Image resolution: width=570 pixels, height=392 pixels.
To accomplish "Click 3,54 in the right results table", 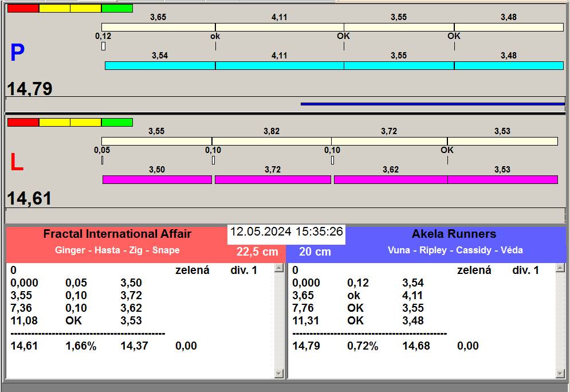I will coord(412,283).
